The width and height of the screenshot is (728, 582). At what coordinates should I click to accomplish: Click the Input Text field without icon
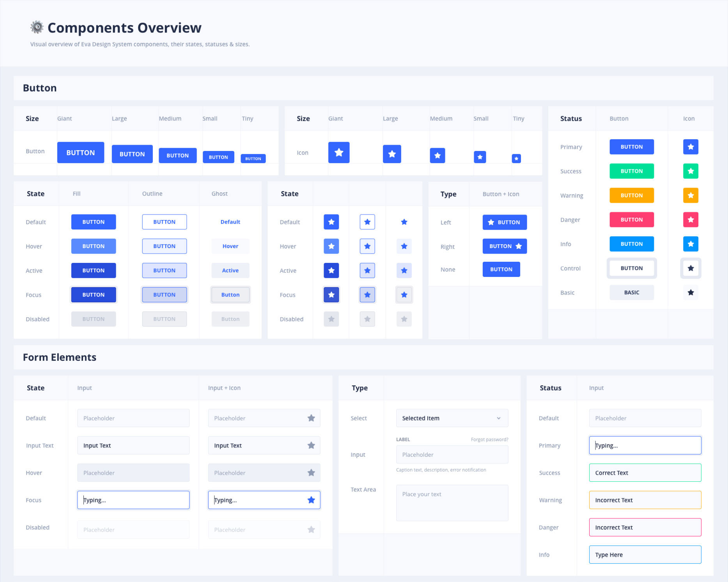click(133, 445)
